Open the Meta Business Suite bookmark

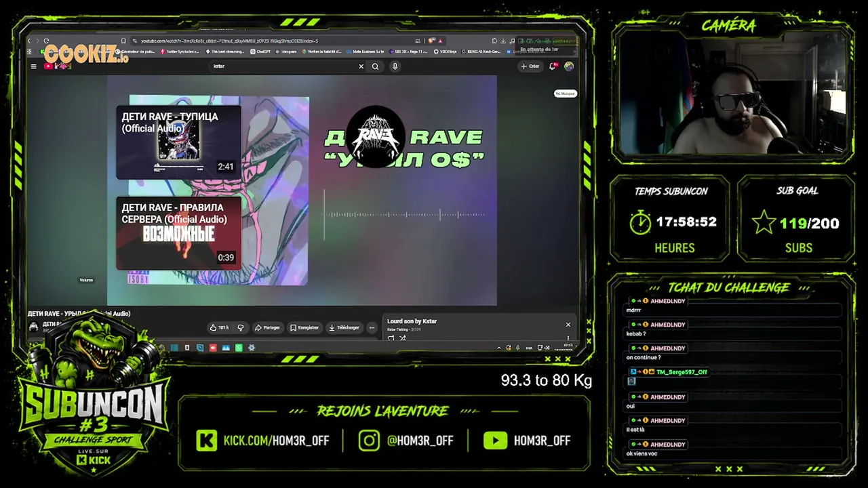pyautogui.click(x=365, y=52)
